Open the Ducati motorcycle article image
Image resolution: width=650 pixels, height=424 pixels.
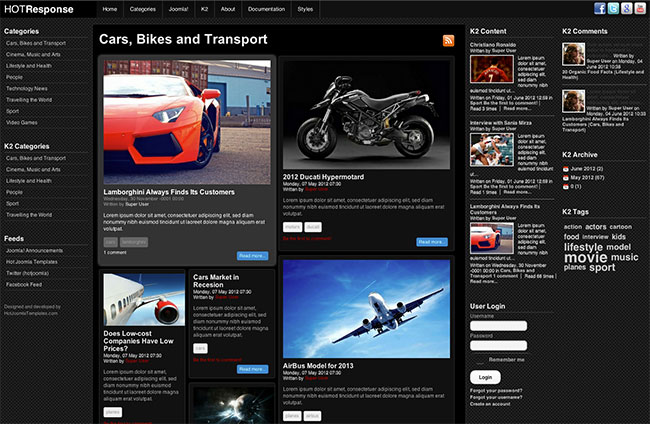[366, 115]
